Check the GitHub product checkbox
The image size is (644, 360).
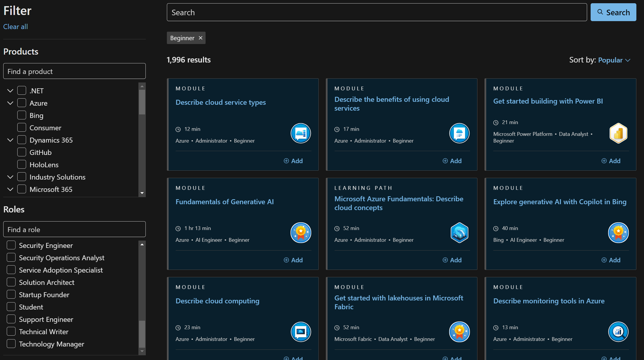pyautogui.click(x=22, y=152)
